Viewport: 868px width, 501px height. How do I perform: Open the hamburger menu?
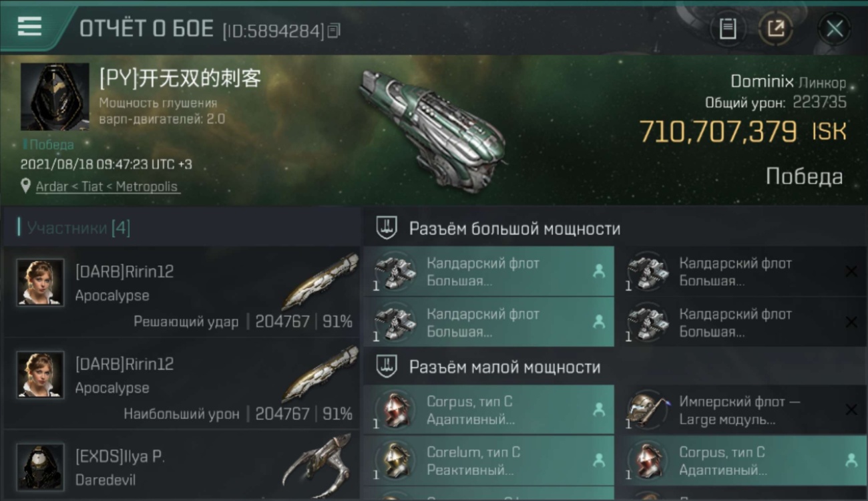[29, 27]
